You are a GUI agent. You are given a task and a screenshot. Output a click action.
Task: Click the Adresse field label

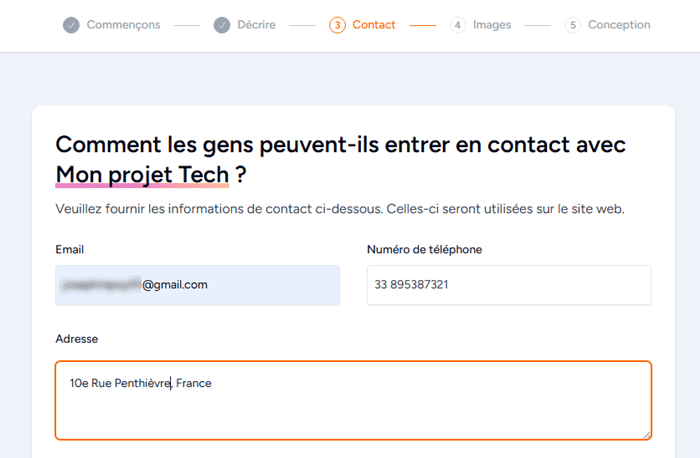[77, 339]
